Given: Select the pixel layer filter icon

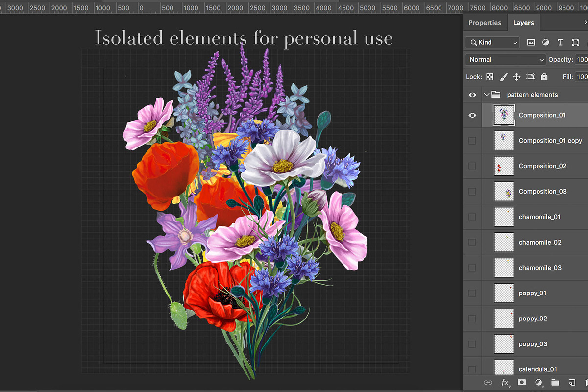Looking at the screenshot, I should [531, 43].
